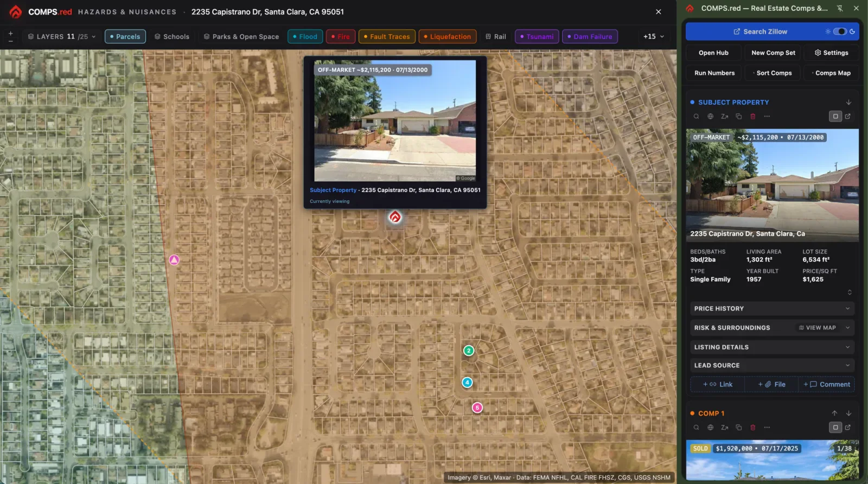Image resolution: width=868 pixels, height=484 pixels.
Task: Zoom in the map with plus button
Action: [10, 33]
